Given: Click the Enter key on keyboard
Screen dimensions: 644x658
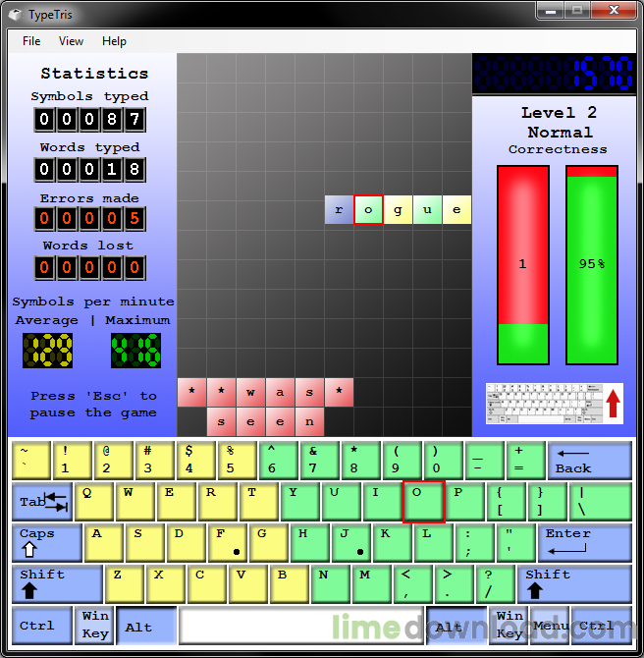Looking at the screenshot, I should [585, 542].
